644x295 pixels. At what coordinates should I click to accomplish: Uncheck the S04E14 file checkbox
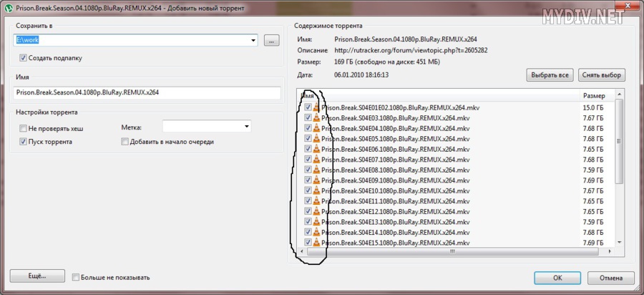308,232
